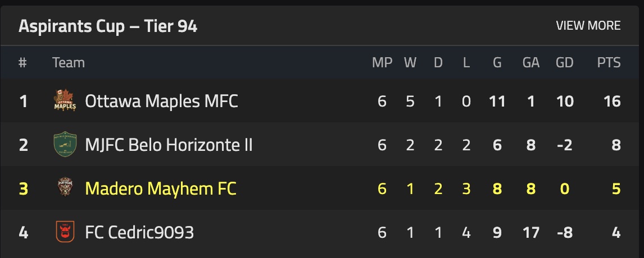Image resolution: width=644 pixels, height=258 pixels.
Task: Click the Aspirants Cup – Tier 94 title
Action: (108, 26)
